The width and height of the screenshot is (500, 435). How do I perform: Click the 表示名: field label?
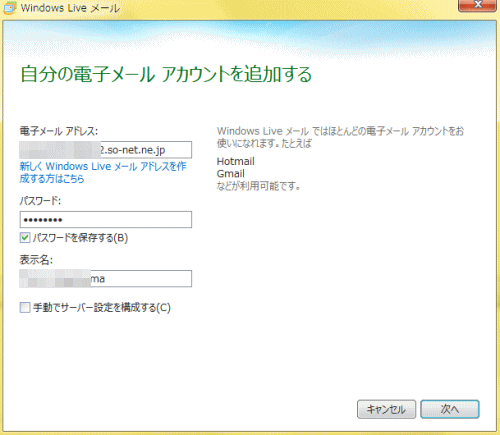coord(36,260)
